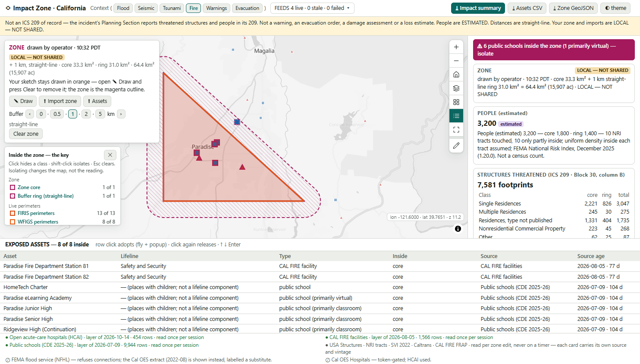This screenshot has height=364, width=640.
Task: Click Import zone button
Action: point(60,101)
